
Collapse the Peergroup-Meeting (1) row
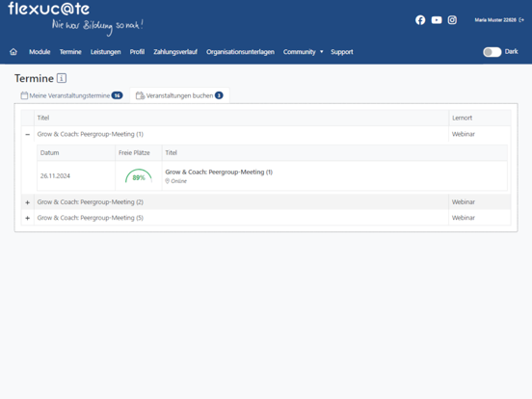click(x=28, y=134)
